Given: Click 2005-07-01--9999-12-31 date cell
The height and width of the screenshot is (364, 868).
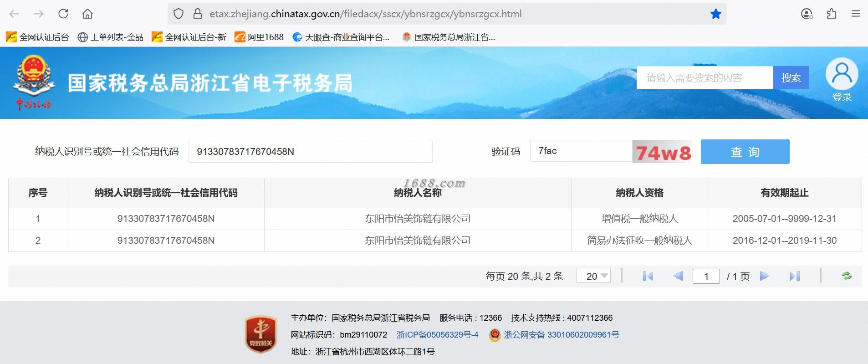Looking at the screenshot, I should click(785, 219).
